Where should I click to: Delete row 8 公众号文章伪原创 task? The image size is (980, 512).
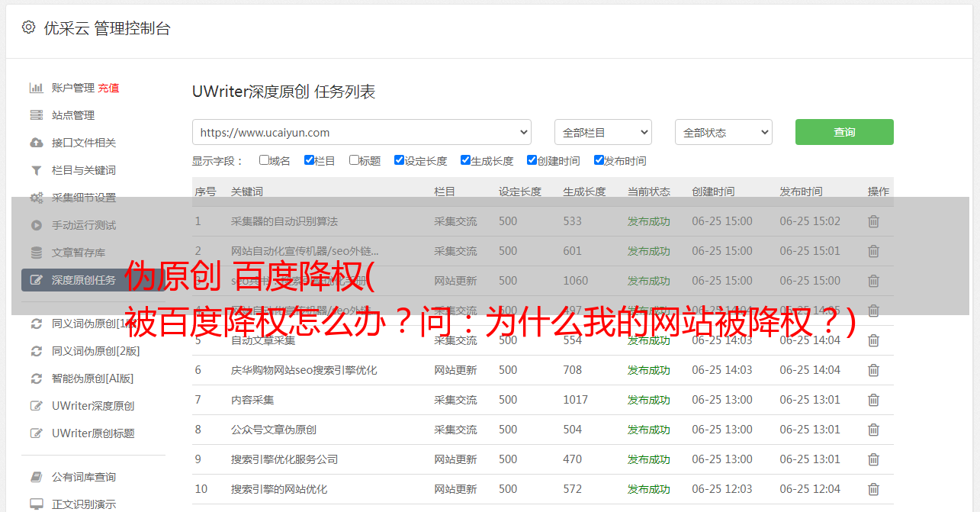point(873,430)
